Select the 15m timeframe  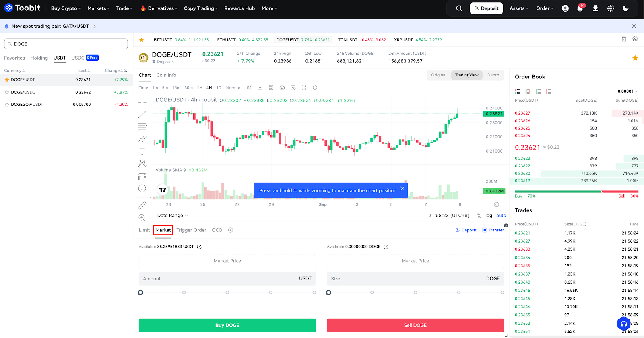(176, 88)
